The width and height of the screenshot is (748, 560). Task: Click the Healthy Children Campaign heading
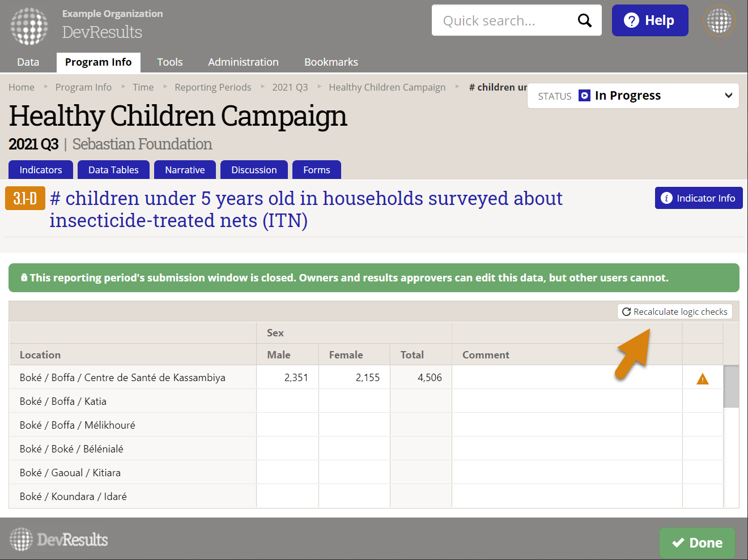pyautogui.click(x=178, y=117)
